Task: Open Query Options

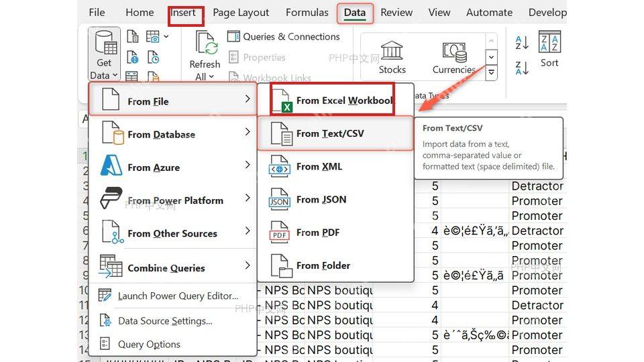Action: [x=173, y=344]
